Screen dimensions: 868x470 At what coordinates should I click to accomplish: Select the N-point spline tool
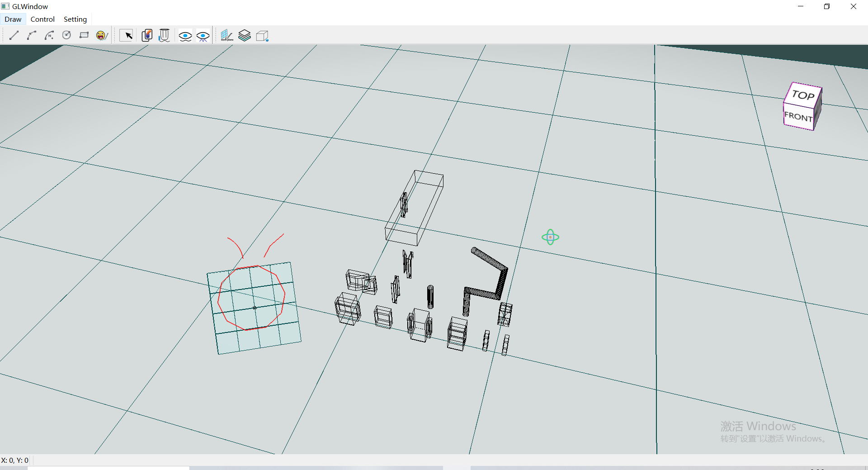click(49, 35)
